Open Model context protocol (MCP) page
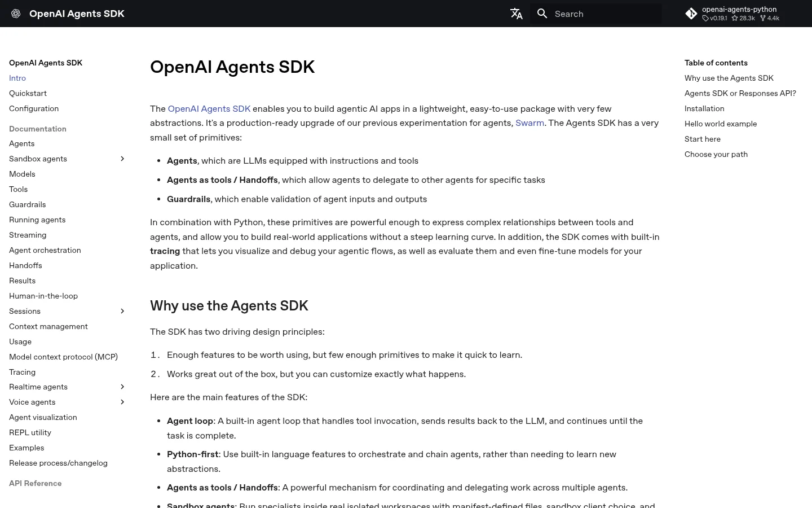 tap(63, 357)
